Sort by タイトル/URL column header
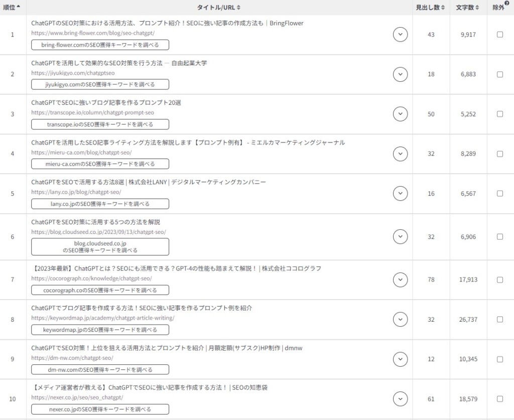Image resolution: width=514 pixels, height=420 pixels. click(x=219, y=7)
